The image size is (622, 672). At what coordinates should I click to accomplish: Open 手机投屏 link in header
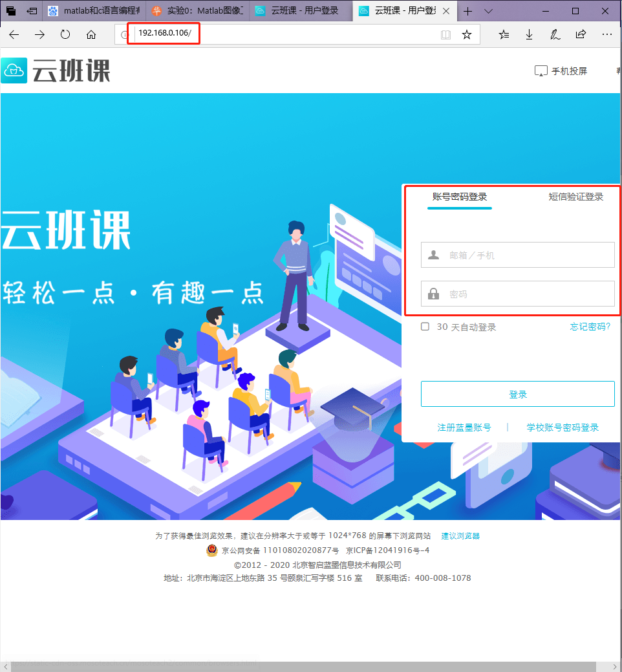click(561, 71)
